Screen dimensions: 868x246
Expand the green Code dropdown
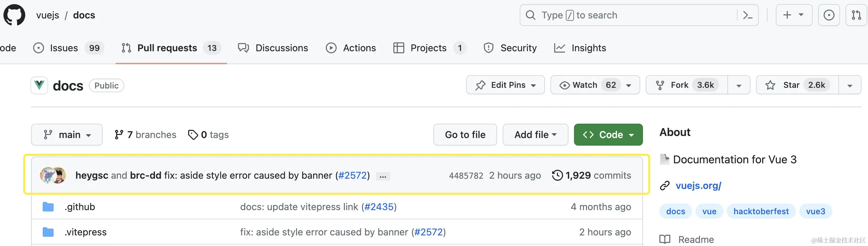tap(608, 135)
